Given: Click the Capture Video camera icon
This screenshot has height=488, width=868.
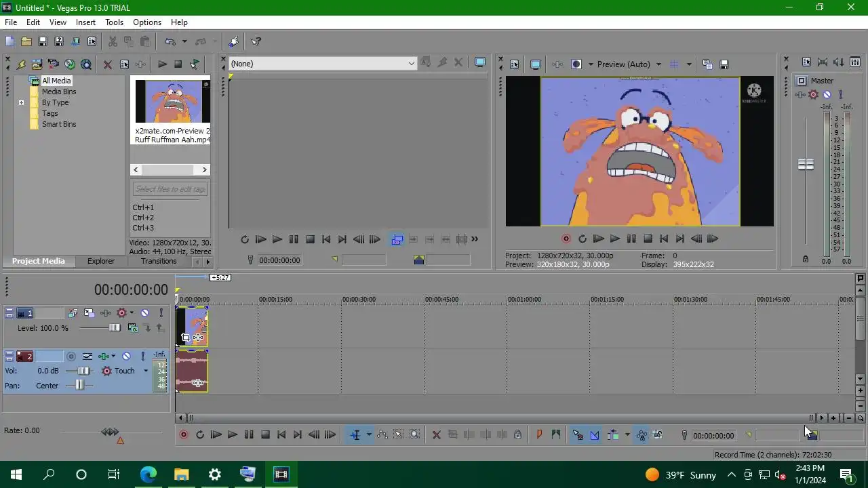Looking at the screenshot, I should (x=54, y=64).
